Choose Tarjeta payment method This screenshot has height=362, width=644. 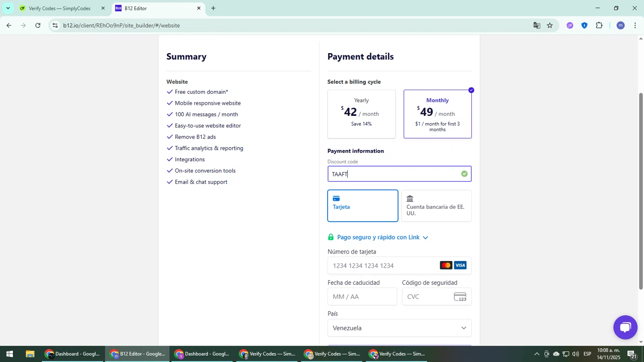click(363, 206)
